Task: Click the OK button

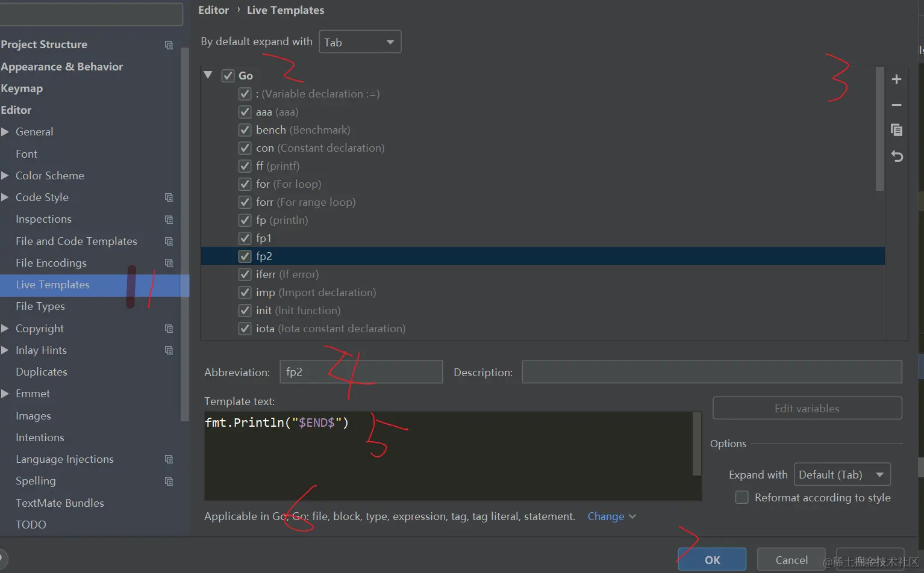Action: pyautogui.click(x=712, y=560)
